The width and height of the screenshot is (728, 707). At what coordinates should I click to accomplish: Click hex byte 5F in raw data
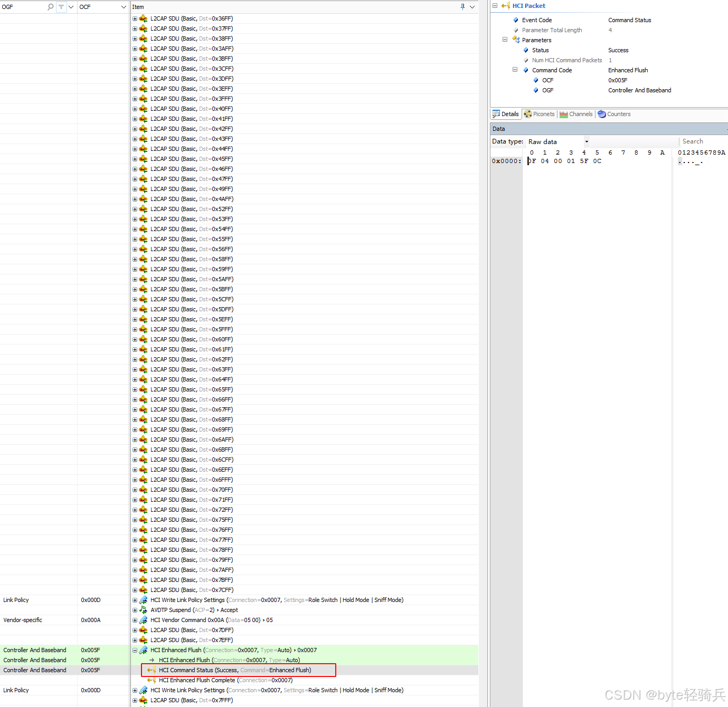[584, 161]
